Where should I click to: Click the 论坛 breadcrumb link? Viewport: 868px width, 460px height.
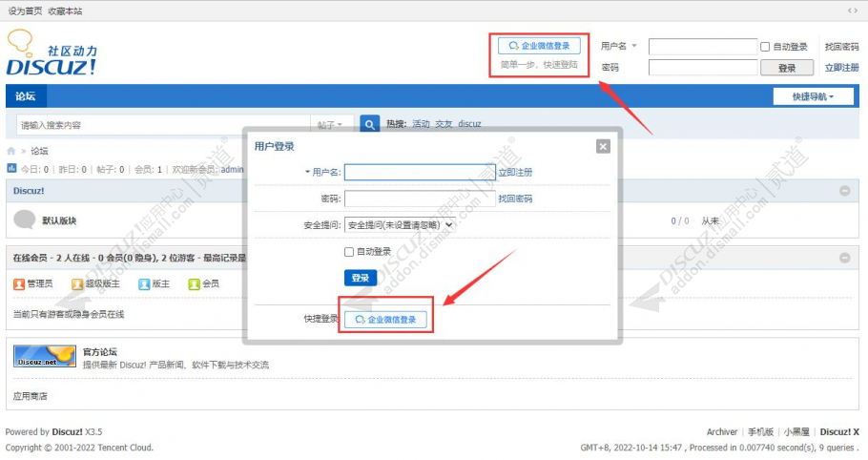(x=39, y=151)
